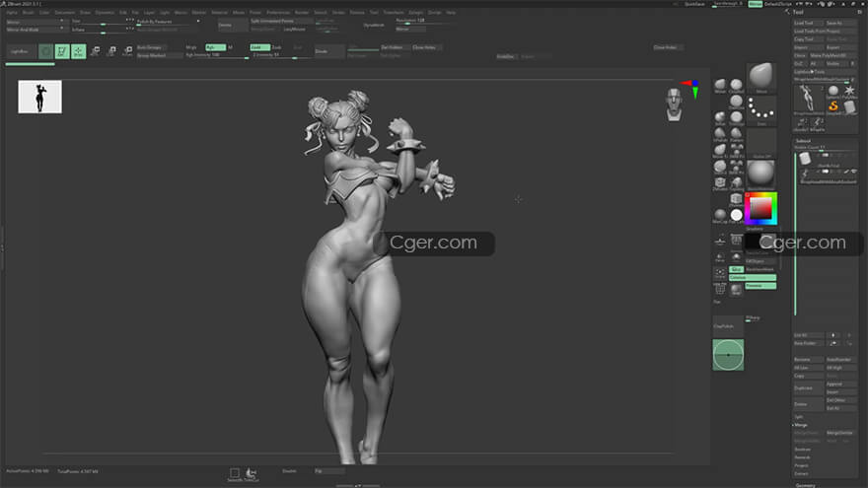Pick a hue in the color picker square
The width and height of the screenshot is (868, 488).
point(760,208)
